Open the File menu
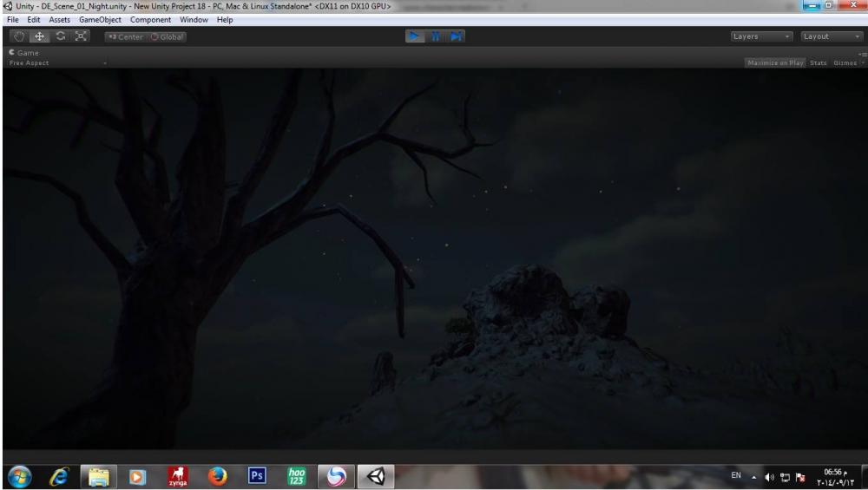 13,19
